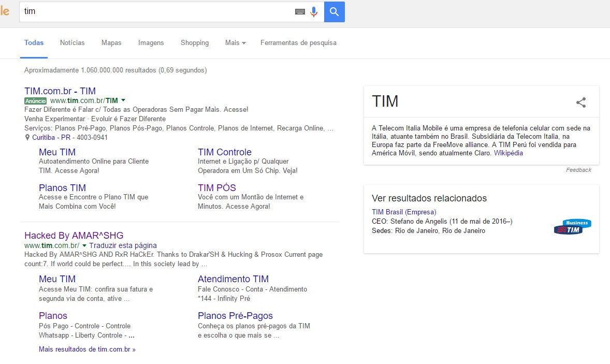Open the Wikipédia source link
This screenshot has width=610, height=364.
coord(509,153)
